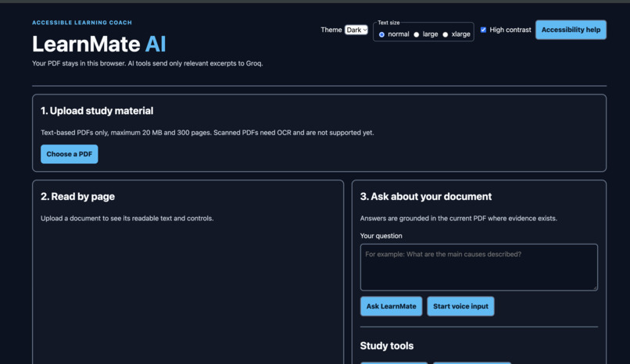The height and width of the screenshot is (364, 630).
Task: Start voice input for the question
Action: pyautogui.click(x=460, y=306)
